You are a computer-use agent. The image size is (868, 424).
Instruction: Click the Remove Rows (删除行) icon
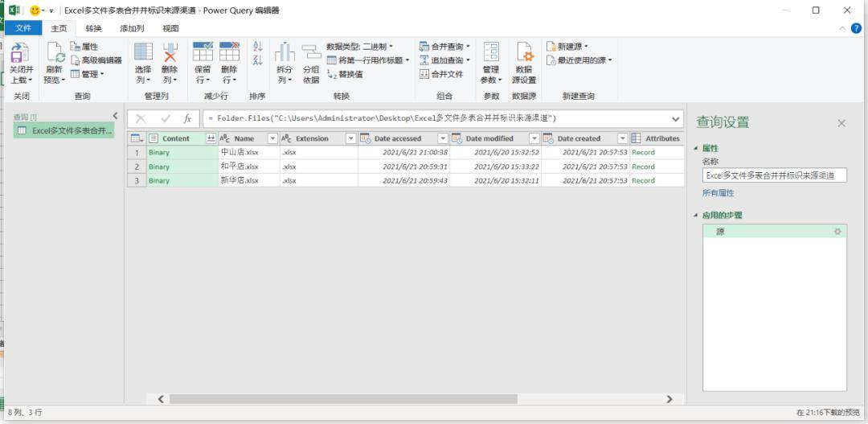(x=229, y=51)
